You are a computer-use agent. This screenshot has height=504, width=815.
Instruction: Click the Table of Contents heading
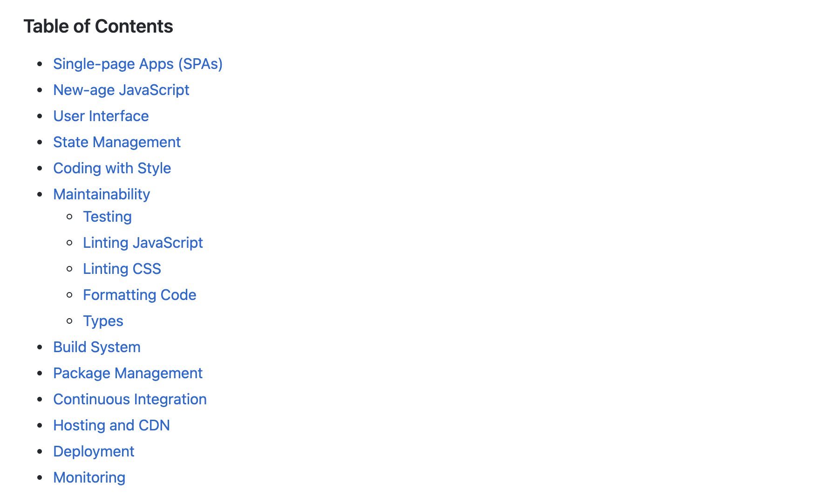coord(98,27)
